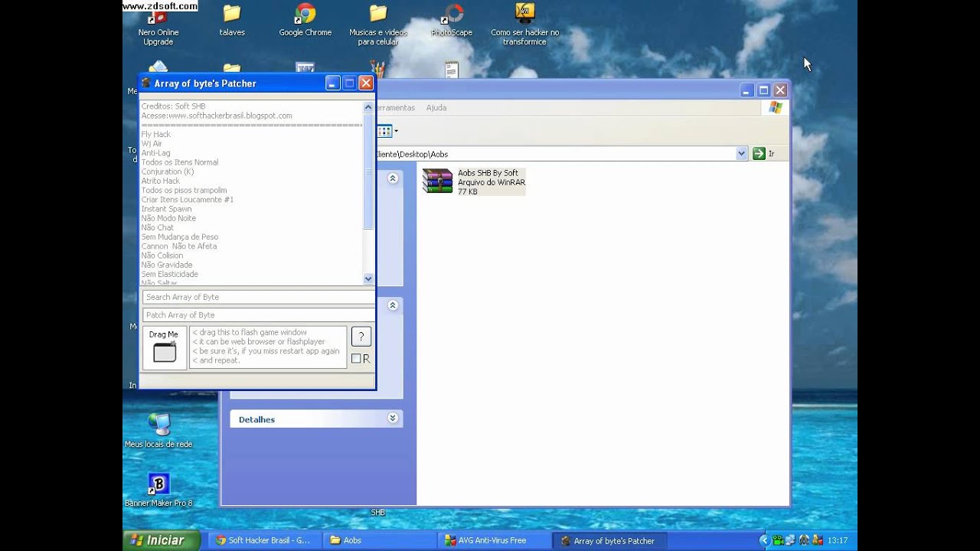Click the Patcher list scrollbar thumb
The height and width of the screenshot is (551, 980).
(368, 171)
